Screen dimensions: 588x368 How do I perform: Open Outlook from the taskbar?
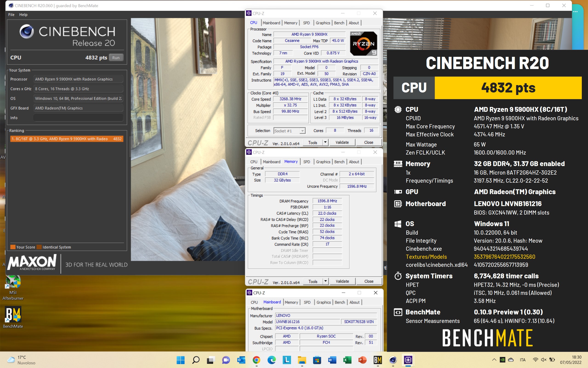pyautogui.click(x=241, y=360)
